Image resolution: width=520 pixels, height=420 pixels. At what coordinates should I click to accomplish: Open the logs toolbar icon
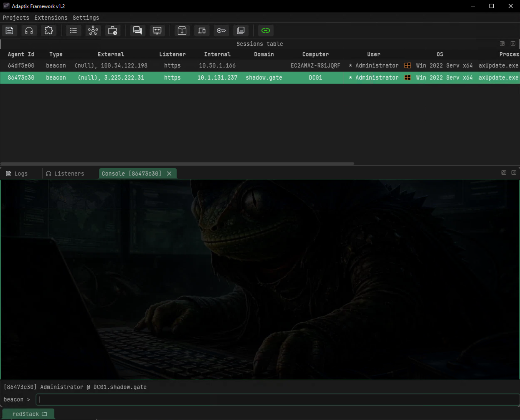click(x=9, y=30)
